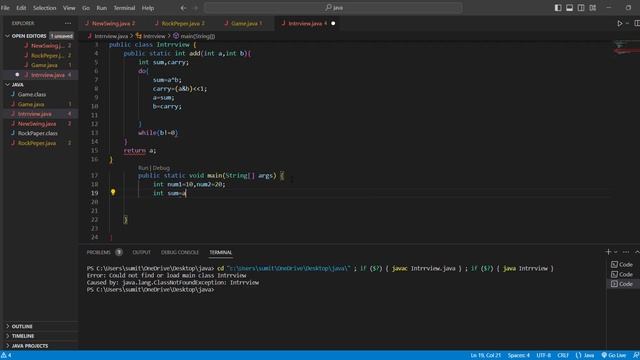
Task: Open the Selection menu
Action: click(x=44, y=8)
